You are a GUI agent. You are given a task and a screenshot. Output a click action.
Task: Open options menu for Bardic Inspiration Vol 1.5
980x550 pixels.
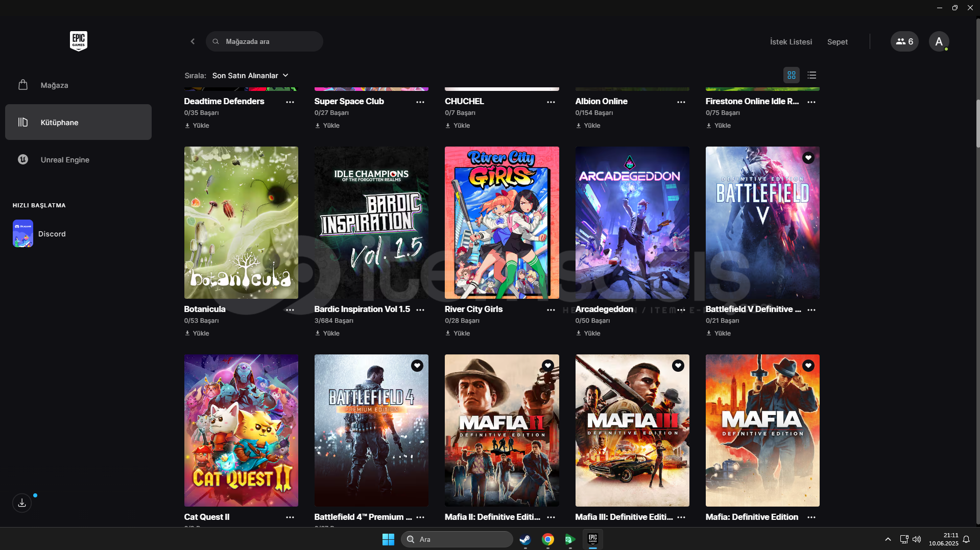[420, 310]
